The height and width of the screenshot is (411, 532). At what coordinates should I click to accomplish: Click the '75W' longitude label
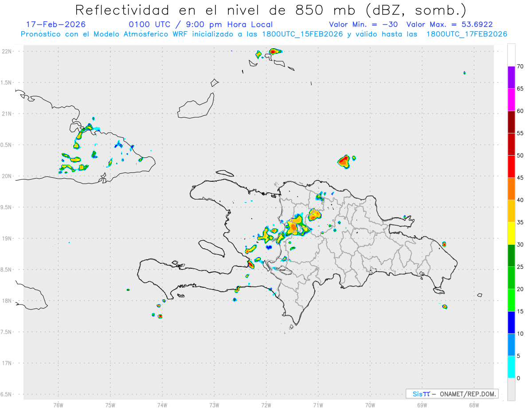point(110,405)
